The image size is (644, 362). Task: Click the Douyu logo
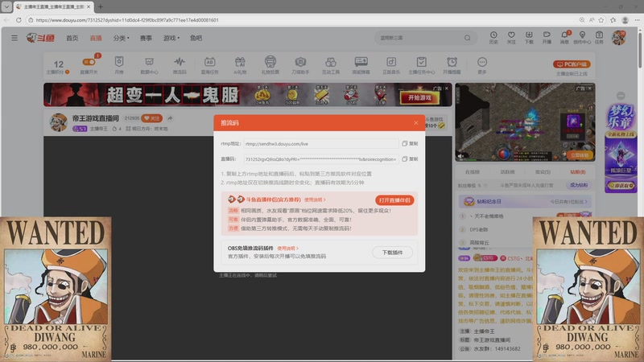(x=40, y=38)
